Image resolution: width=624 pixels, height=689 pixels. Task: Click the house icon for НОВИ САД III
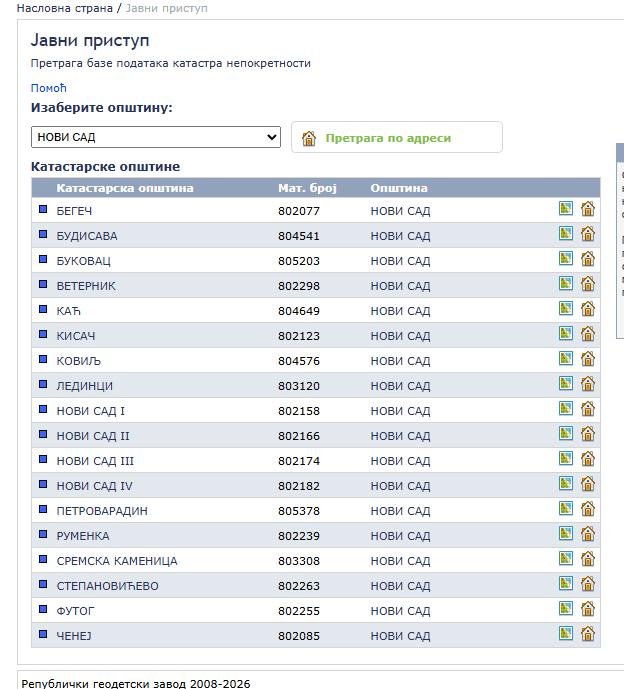coord(588,459)
